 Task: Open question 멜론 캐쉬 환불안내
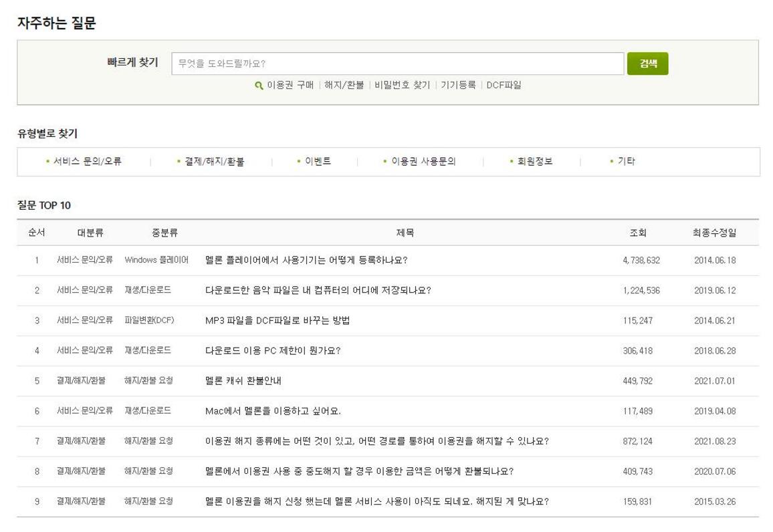coord(243,381)
